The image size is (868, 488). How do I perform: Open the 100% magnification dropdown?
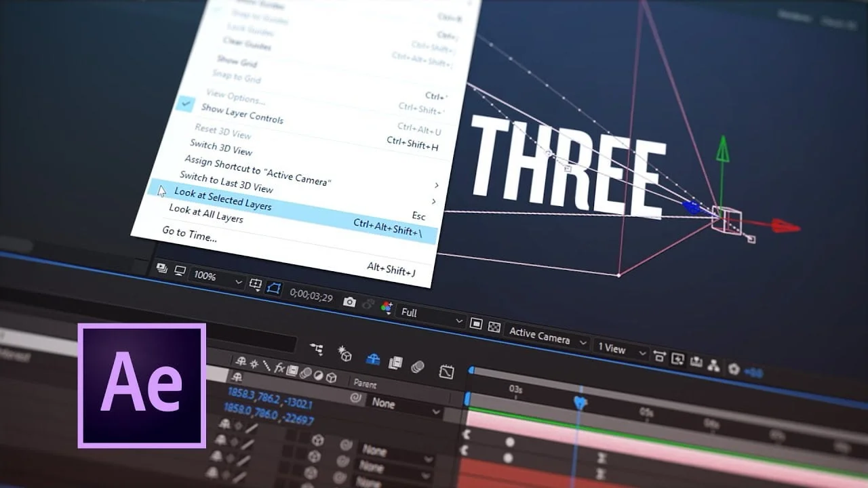[x=217, y=278]
